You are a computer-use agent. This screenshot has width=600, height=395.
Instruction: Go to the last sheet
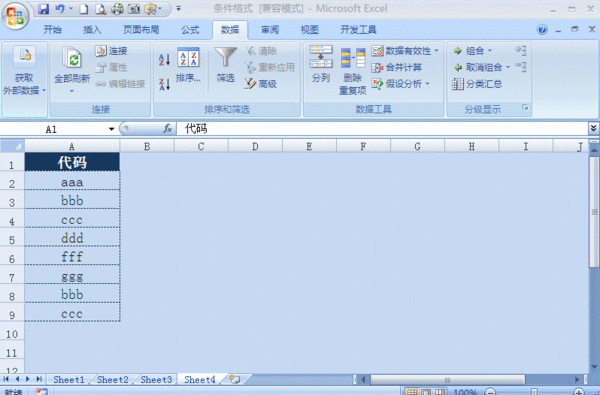39,379
